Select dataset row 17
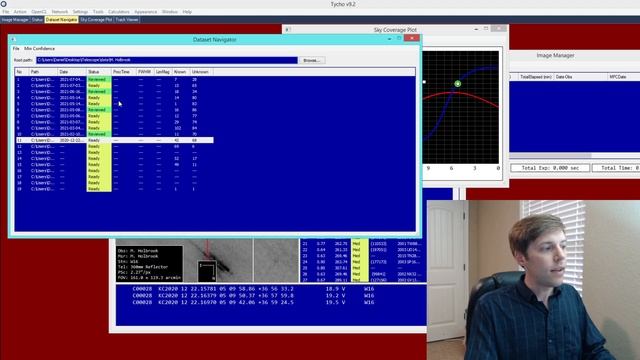Screen dimensions: 640x360 114,177
